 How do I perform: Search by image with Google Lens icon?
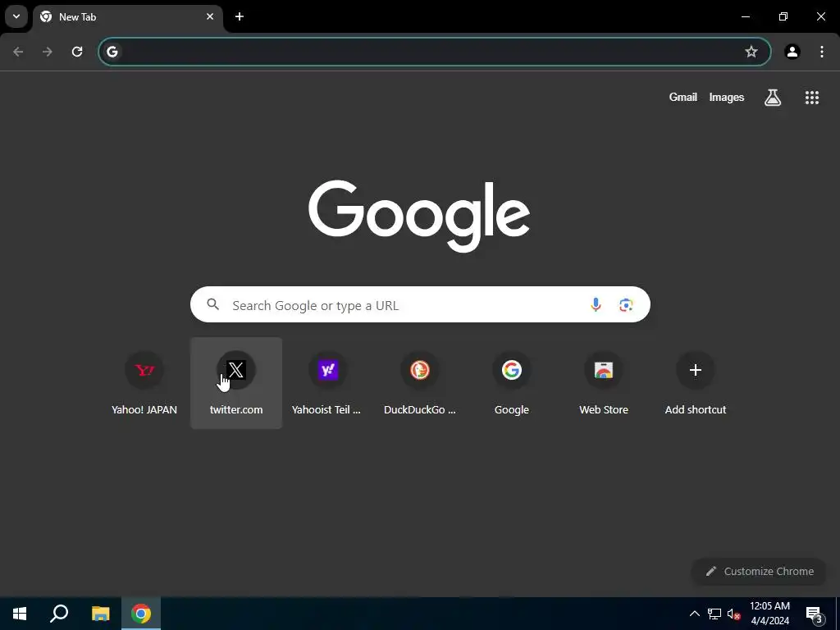(626, 305)
